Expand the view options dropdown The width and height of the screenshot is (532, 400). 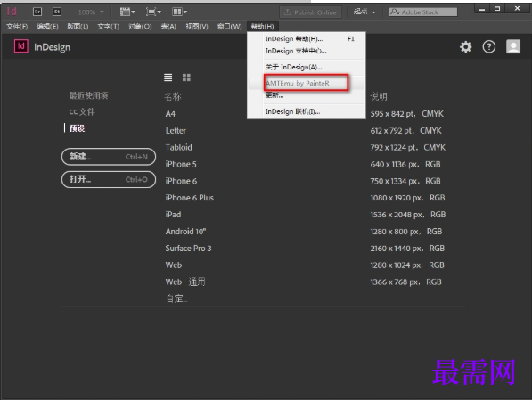tap(127, 12)
